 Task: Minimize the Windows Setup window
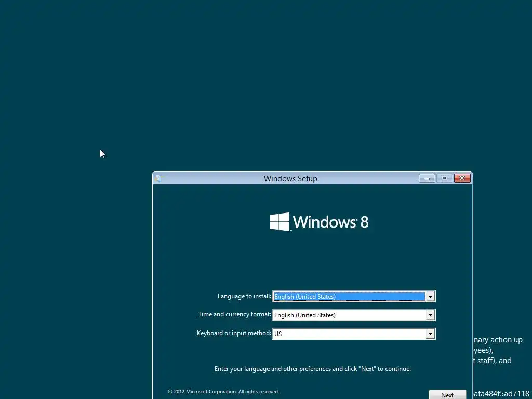[427, 179]
